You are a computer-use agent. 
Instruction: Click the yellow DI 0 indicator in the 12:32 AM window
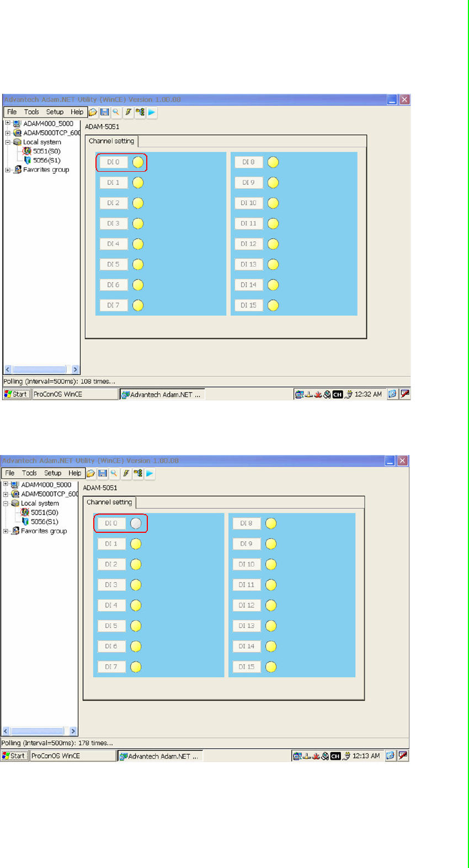pyautogui.click(x=138, y=162)
